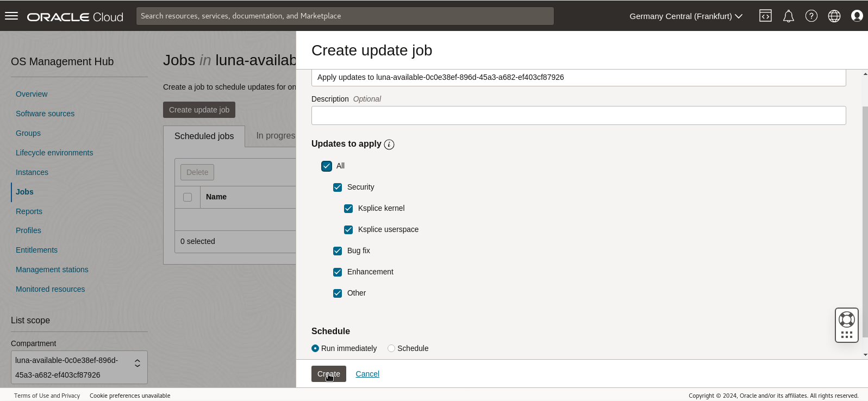This screenshot has height=401, width=868.
Task: Open Management stations in the sidebar
Action: click(52, 270)
